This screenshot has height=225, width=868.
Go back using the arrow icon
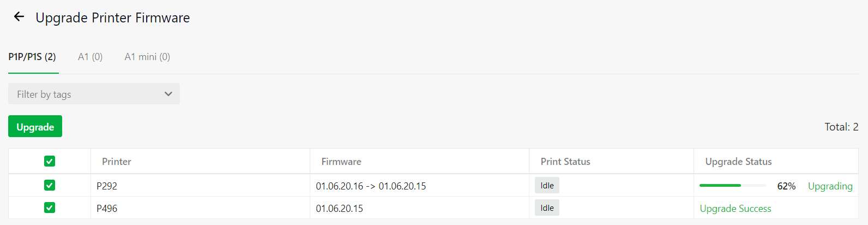coord(19,17)
